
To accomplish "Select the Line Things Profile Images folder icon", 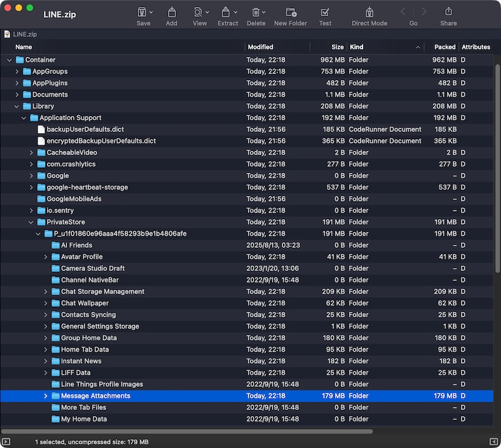I will (x=56, y=384).
